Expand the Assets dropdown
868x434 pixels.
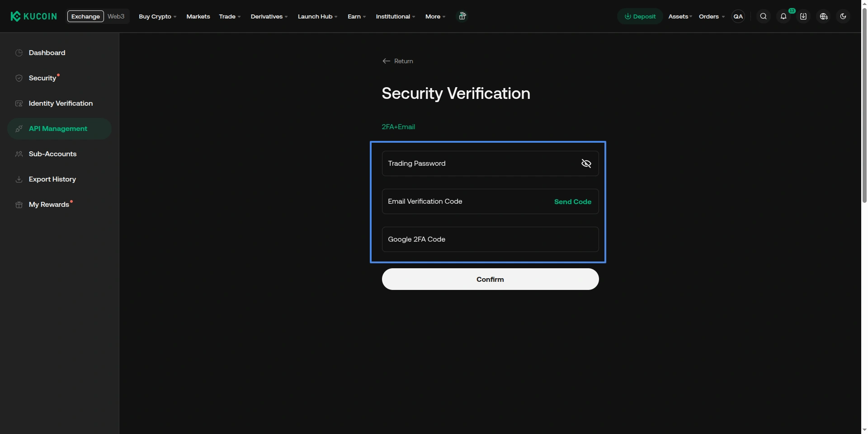point(680,16)
